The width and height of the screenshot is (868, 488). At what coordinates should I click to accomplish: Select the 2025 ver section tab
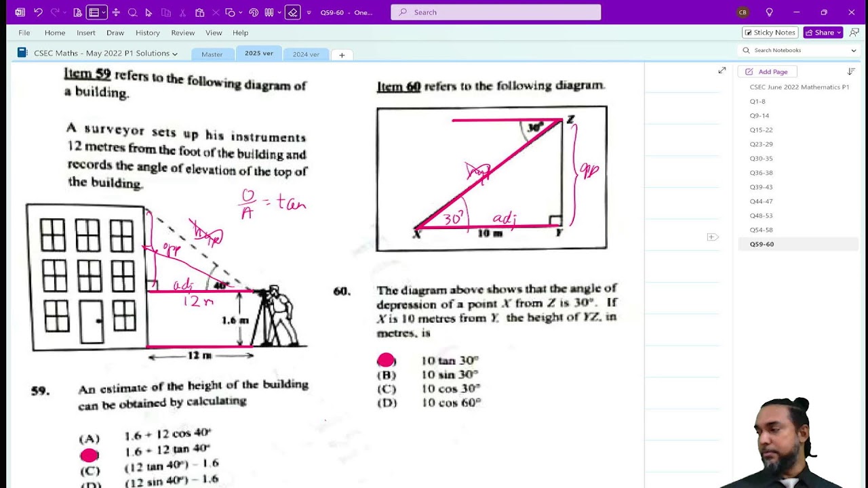pos(259,54)
